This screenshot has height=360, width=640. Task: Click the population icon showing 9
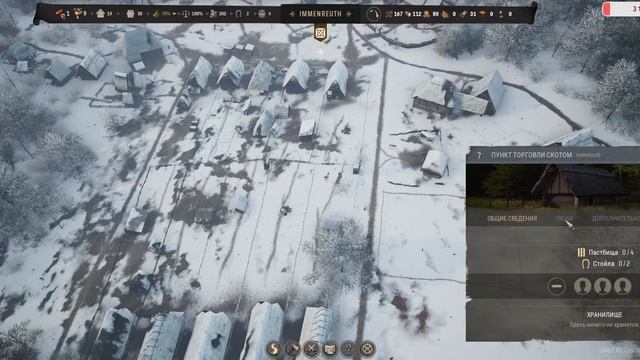click(78, 13)
